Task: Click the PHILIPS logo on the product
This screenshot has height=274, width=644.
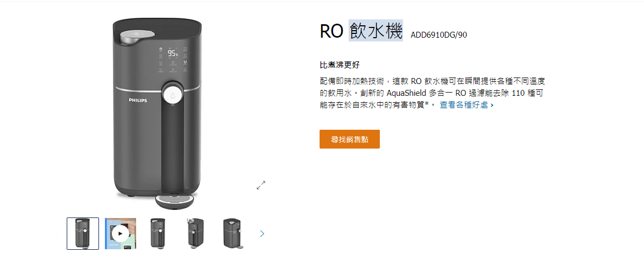Action: (138, 100)
